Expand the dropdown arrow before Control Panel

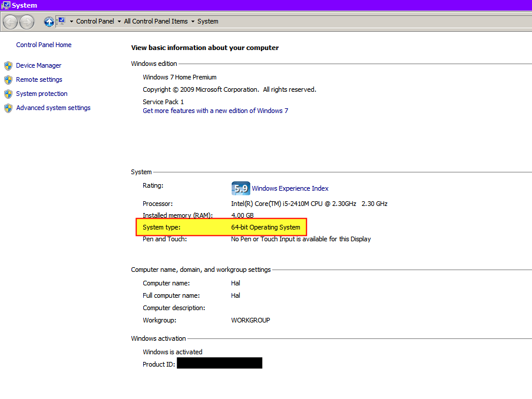[71, 22]
